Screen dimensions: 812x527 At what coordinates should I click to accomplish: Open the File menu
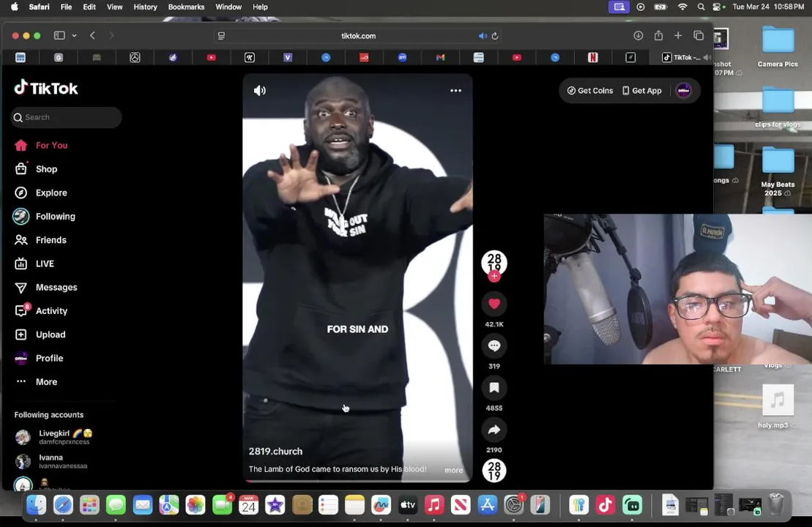(67, 7)
